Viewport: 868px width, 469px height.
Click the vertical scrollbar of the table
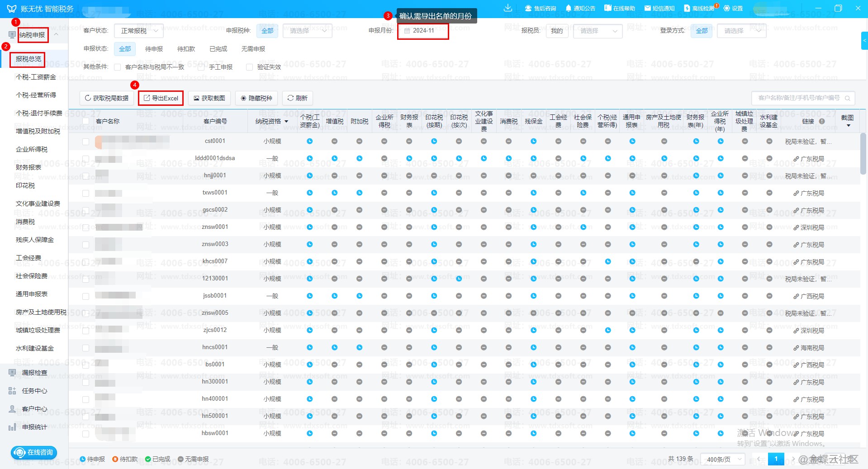[x=863, y=154]
